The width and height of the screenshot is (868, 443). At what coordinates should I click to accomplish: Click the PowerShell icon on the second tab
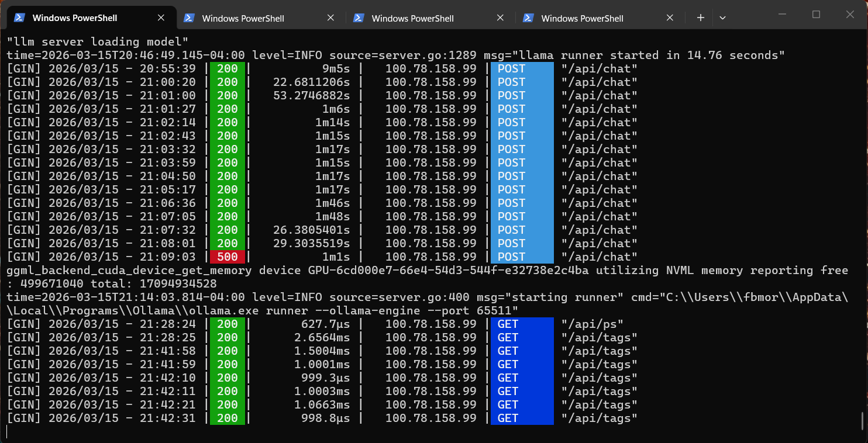point(189,18)
